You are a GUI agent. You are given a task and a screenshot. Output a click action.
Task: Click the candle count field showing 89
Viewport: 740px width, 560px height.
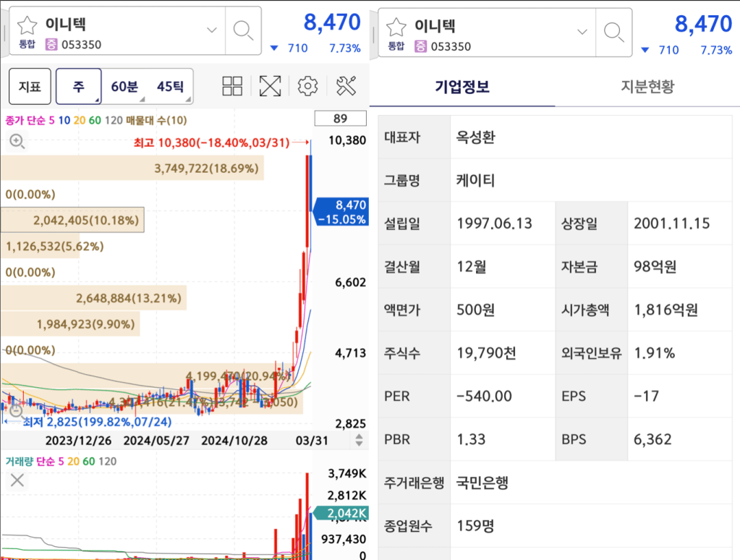[x=340, y=119]
